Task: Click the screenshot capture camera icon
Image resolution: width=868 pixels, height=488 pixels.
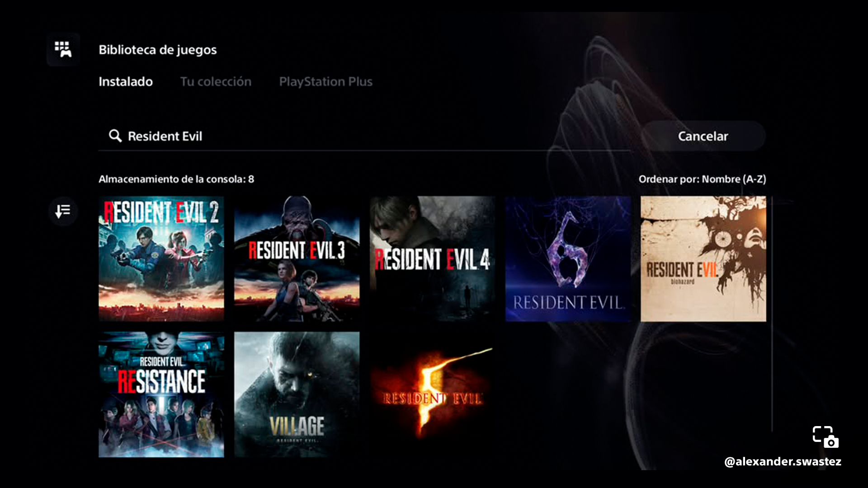Action: (826, 437)
